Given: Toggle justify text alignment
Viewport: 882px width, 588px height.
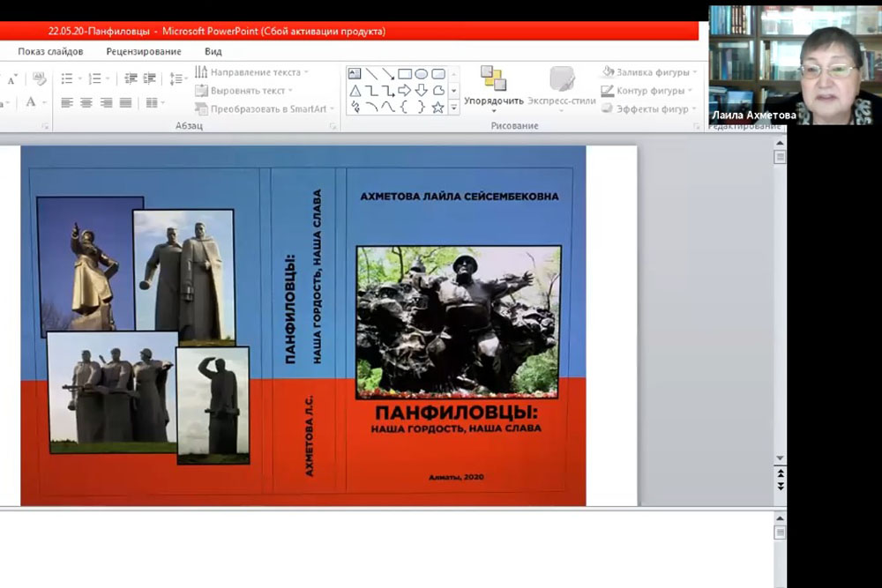Looking at the screenshot, I should tap(126, 103).
